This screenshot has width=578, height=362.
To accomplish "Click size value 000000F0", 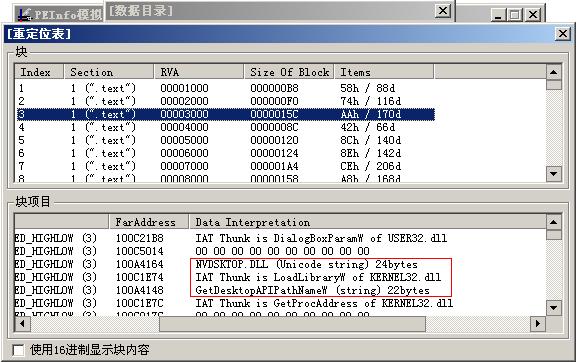I will (x=274, y=101).
